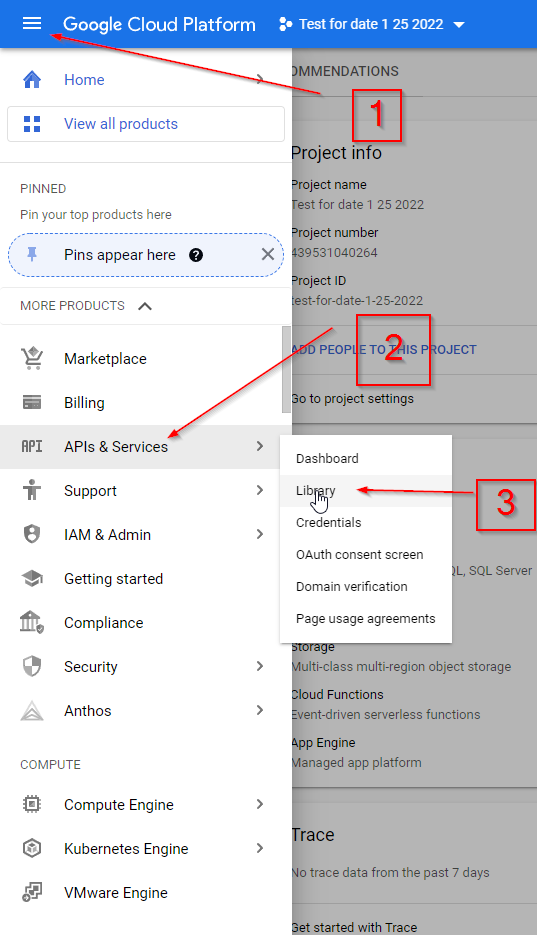Click the Home house icon
The image size is (537, 935).
click(x=32, y=79)
